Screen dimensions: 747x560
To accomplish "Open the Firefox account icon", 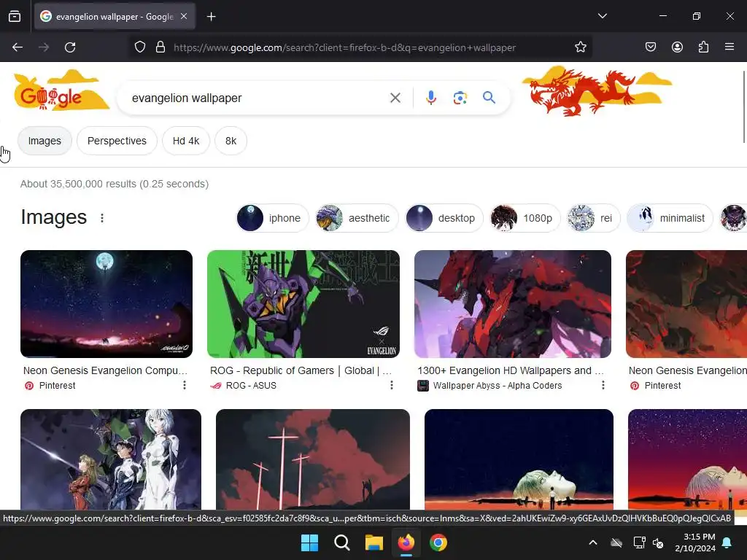I will (x=677, y=47).
